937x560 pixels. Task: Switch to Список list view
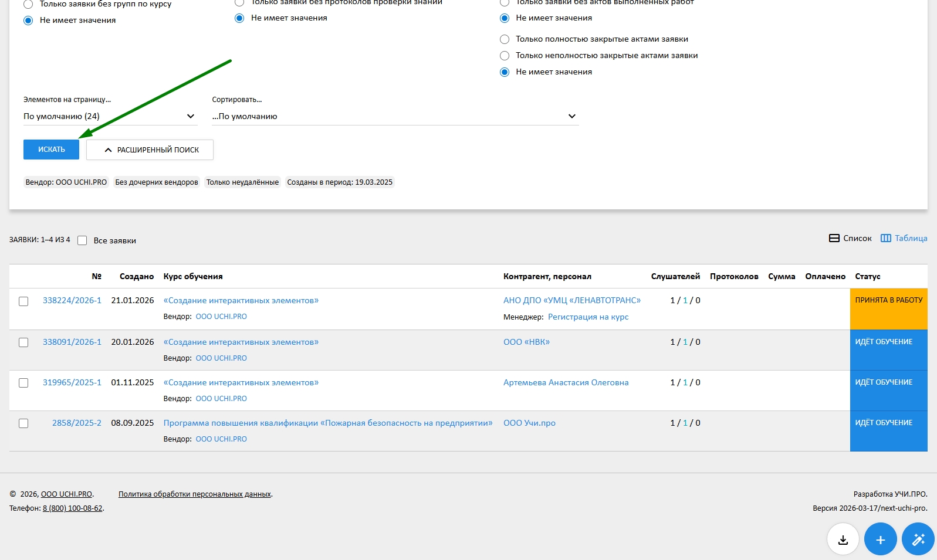[x=850, y=238]
